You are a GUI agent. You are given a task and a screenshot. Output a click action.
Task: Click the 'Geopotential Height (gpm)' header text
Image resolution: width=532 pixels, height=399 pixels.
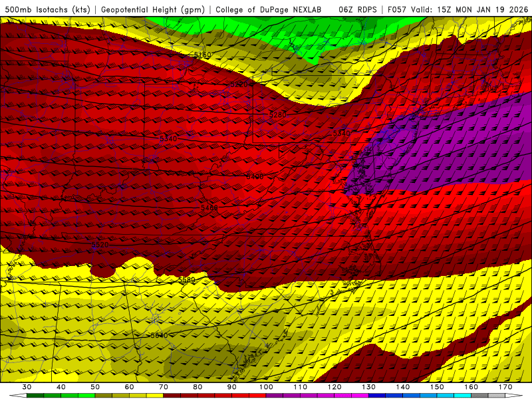click(153, 10)
